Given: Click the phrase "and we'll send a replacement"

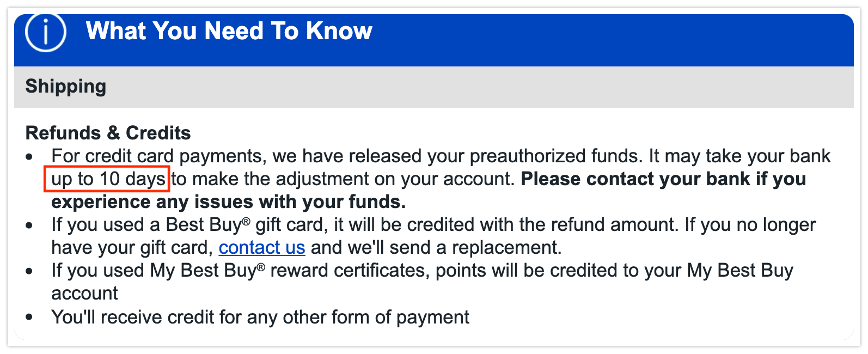Looking at the screenshot, I should click(x=435, y=248).
